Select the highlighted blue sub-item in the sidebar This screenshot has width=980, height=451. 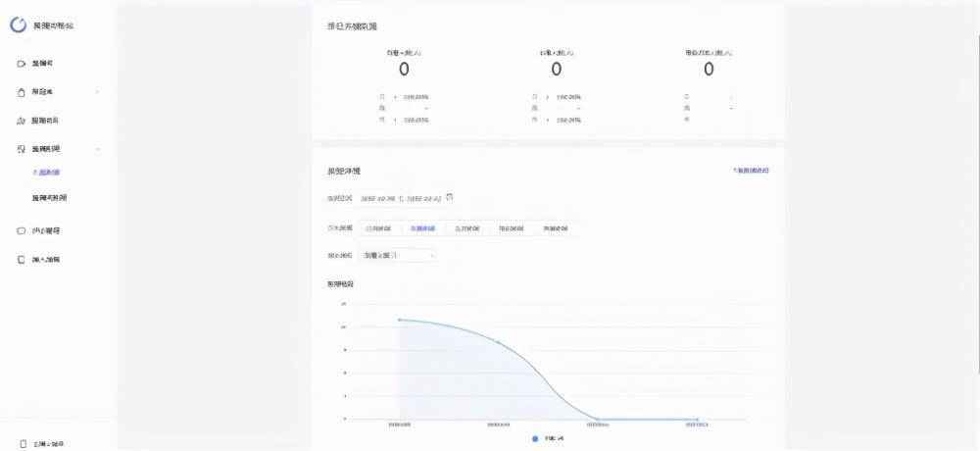pos(46,172)
